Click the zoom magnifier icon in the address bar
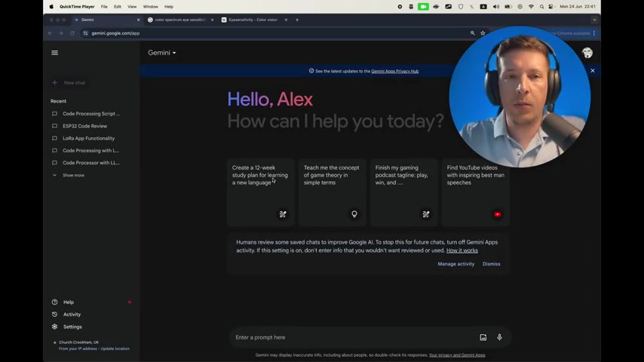The height and width of the screenshot is (362, 644). click(x=472, y=33)
